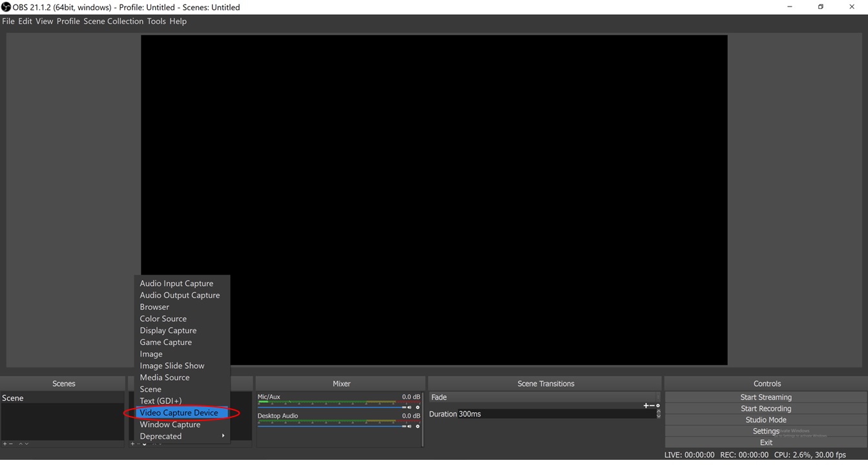Move scene up with arrow icon

click(21, 444)
